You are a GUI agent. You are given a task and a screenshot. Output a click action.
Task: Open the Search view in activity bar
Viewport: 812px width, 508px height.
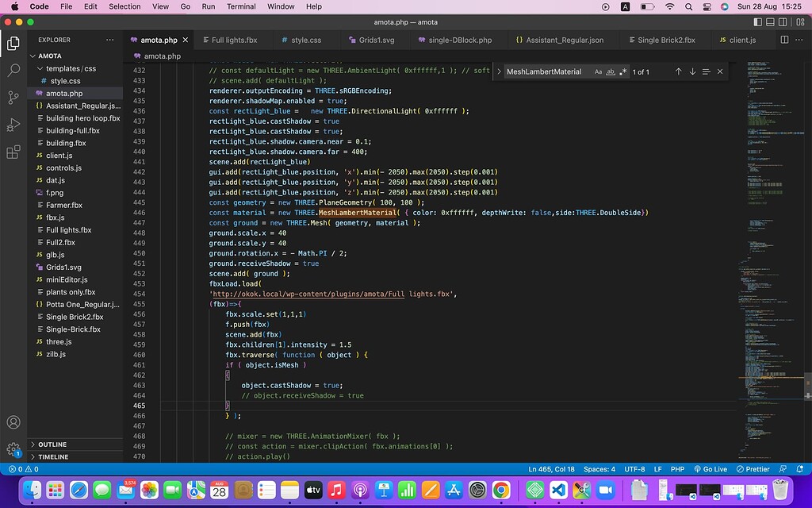[x=13, y=71]
